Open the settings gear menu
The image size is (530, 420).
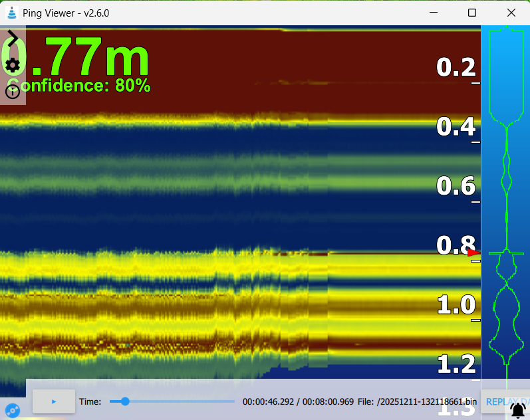pos(13,65)
